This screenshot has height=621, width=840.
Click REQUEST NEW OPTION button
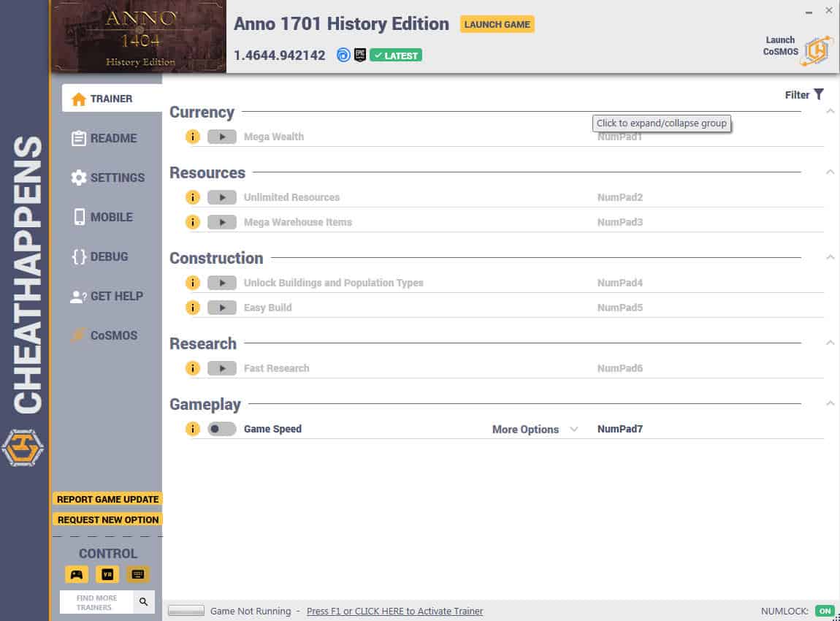pos(107,519)
